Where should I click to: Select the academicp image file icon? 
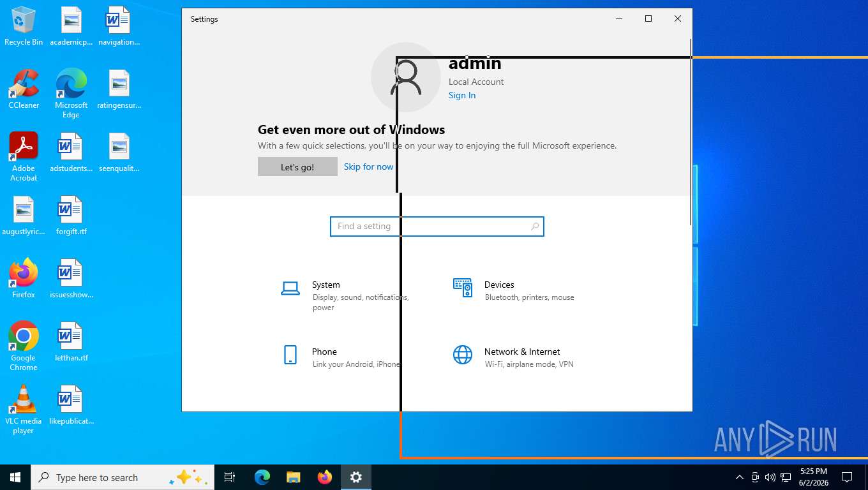coord(71,27)
